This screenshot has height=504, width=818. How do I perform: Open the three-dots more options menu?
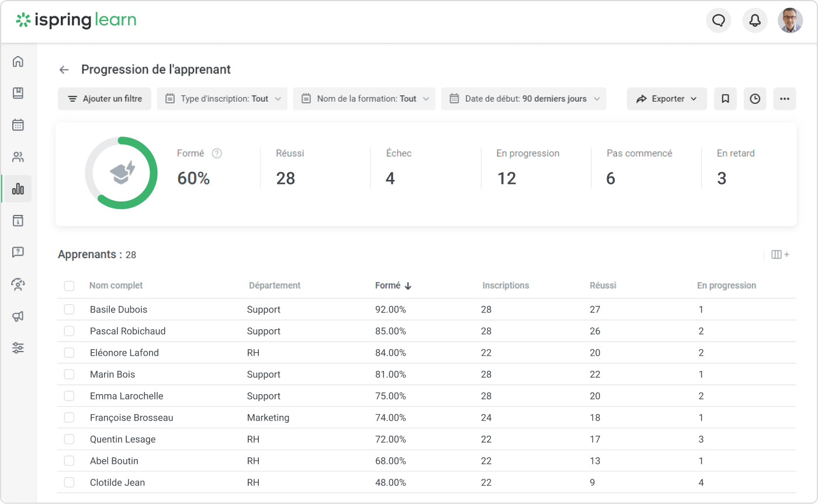(785, 99)
